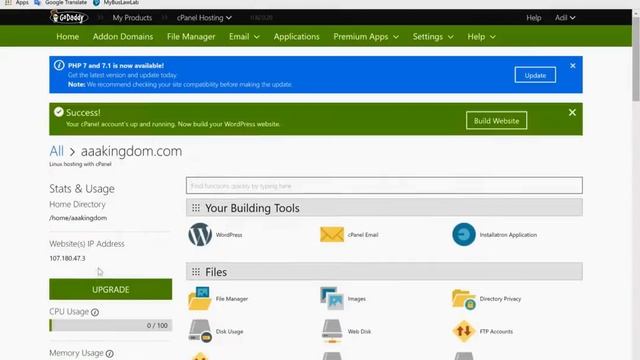Click the grid handle beside Files heading
Image resolution: width=640 pixels, height=360 pixels.
point(196,272)
